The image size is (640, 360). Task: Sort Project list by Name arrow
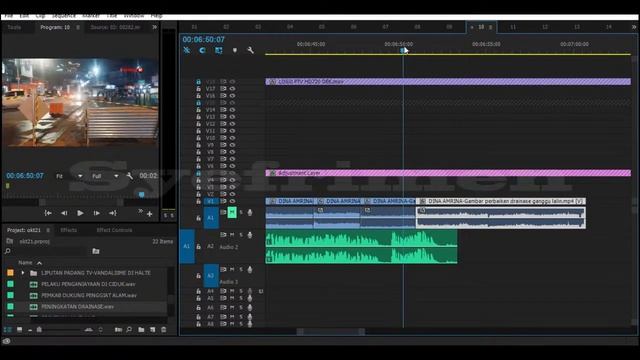tap(39, 263)
